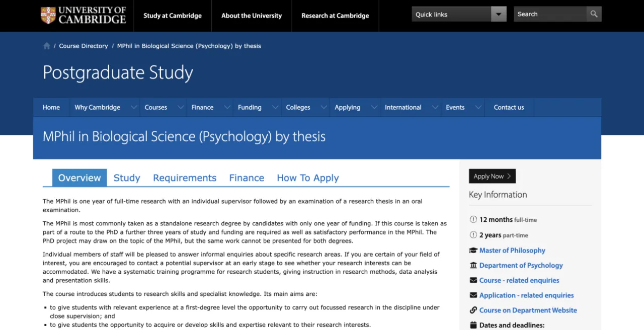Click the home icon in breadcrumb
The height and width of the screenshot is (330, 644).
[47, 46]
